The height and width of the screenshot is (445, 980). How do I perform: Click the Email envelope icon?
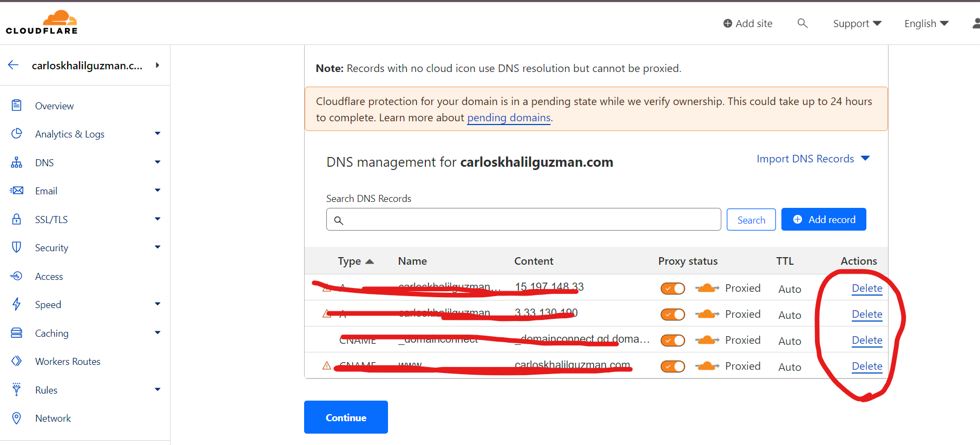17,191
